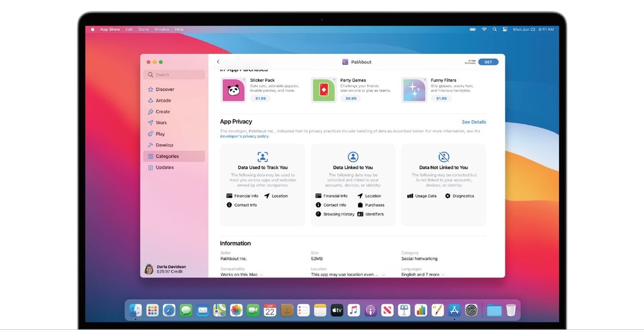
Task: Open Calendar from the dock
Action: coord(270,310)
